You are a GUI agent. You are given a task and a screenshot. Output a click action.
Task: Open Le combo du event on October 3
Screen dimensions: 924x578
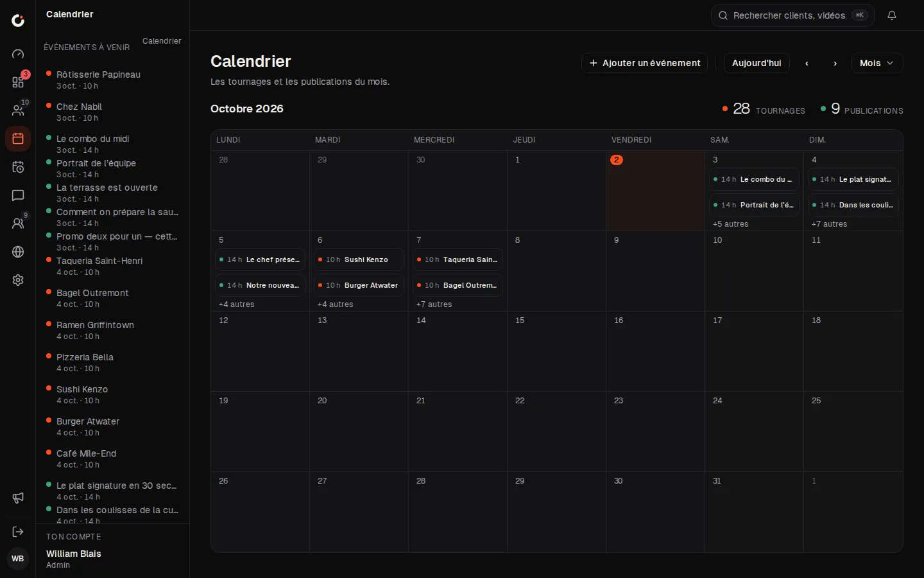[x=755, y=179]
